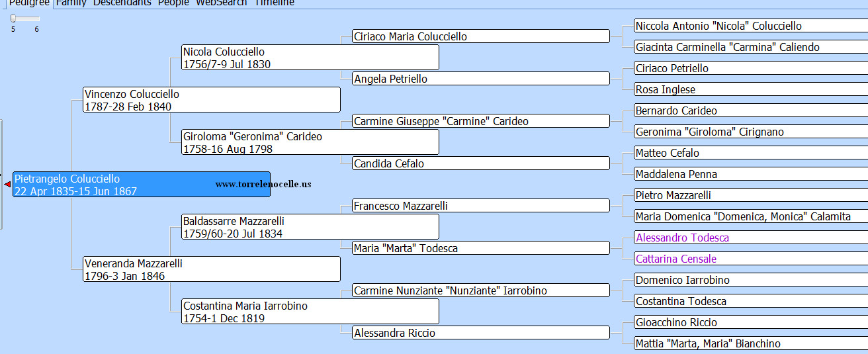Open the Descendants tab
Image resolution: width=868 pixels, height=354 pixels.
[x=122, y=3]
